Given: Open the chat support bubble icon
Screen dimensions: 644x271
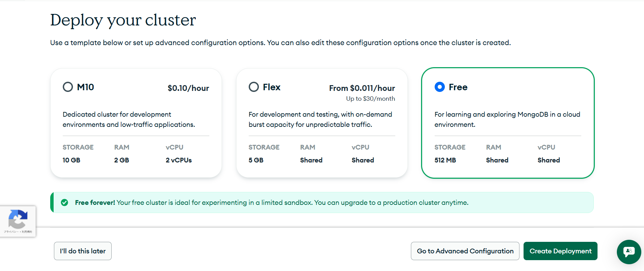Looking at the screenshot, I should click(629, 252).
